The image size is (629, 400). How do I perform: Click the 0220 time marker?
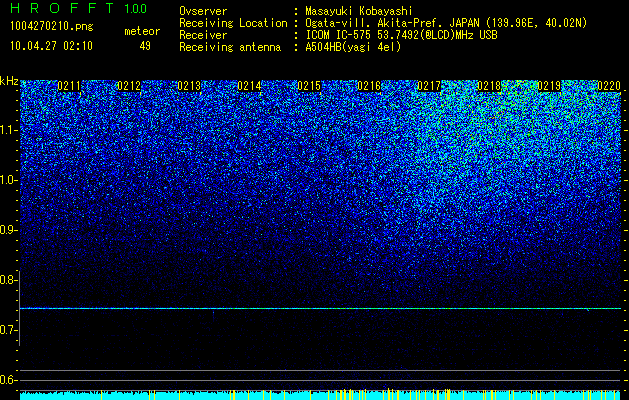tap(609, 86)
